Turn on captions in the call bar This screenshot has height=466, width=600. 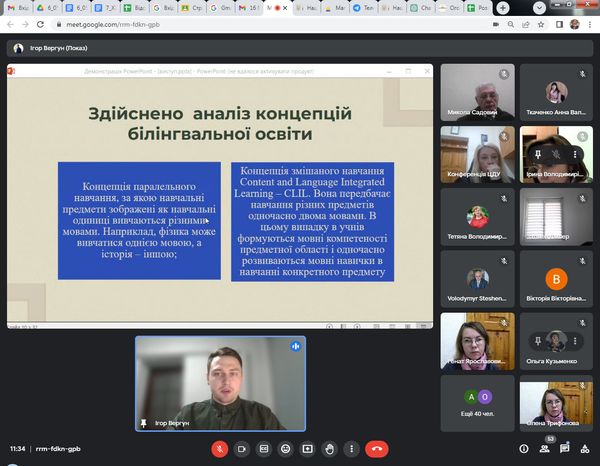coord(264,449)
